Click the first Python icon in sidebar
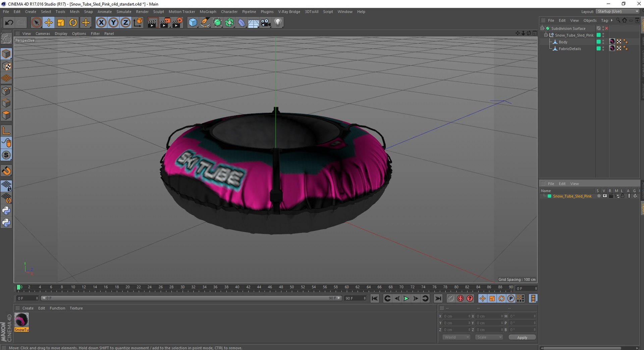Image resolution: width=644 pixels, height=350 pixels. pyautogui.click(x=6, y=211)
